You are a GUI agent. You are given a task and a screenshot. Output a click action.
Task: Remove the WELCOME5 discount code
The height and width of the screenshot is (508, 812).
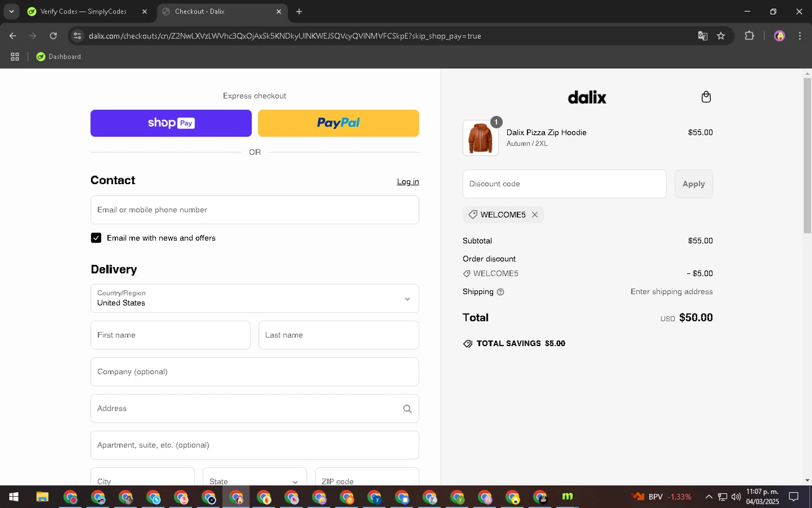(x=535, y=214)
